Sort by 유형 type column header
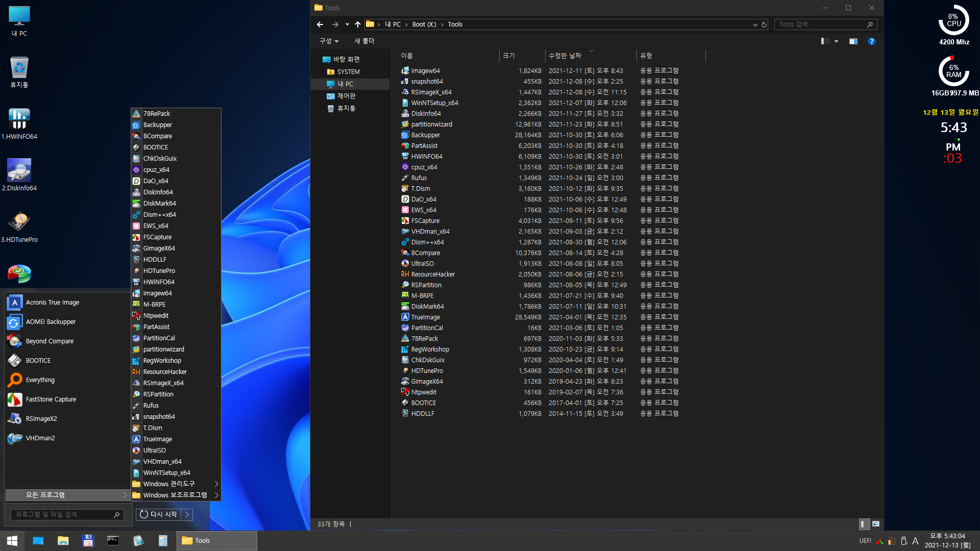Screen dimensions: 980x551 click(671, 56)
